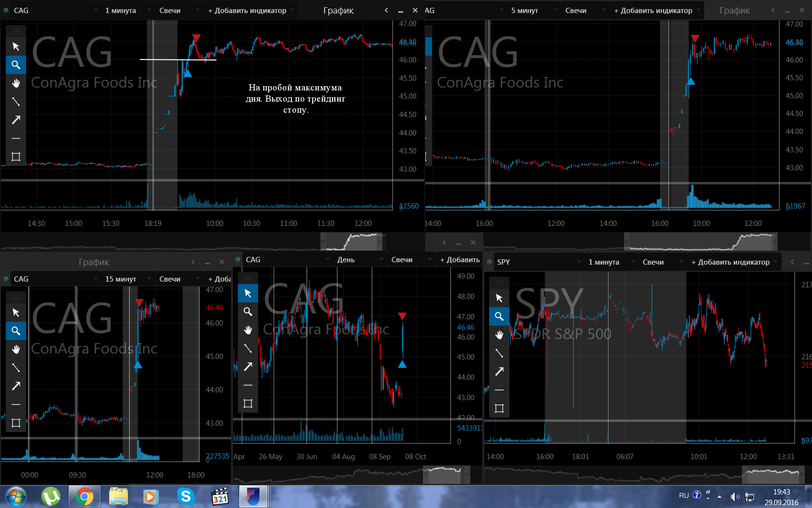The image size is (812, 508).
Task: Open uTorrent from the taskbar
Action: pyautogui.click(x=51, y=497)
